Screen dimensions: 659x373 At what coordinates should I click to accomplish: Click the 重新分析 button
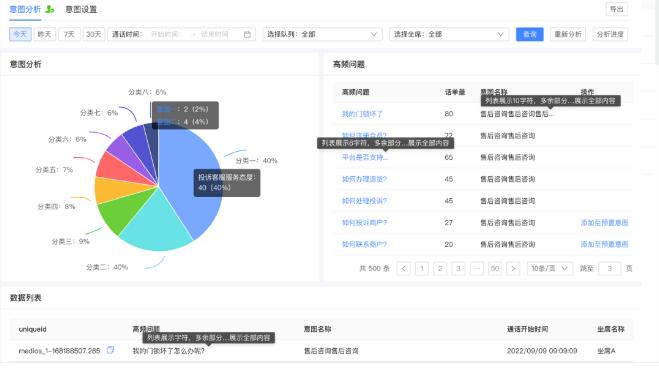[568, 34]
